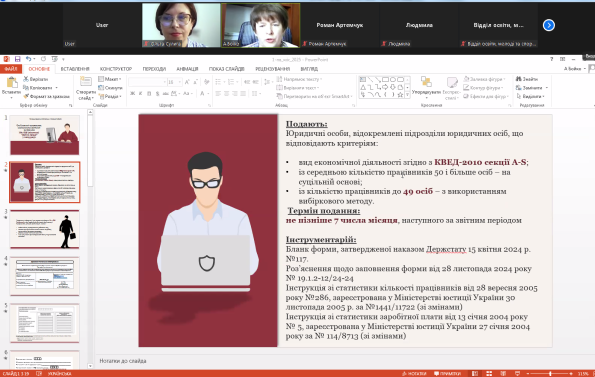Click the Undo arrow icon
The height and width of the screenshot is (377, 595).
[28, 59]
